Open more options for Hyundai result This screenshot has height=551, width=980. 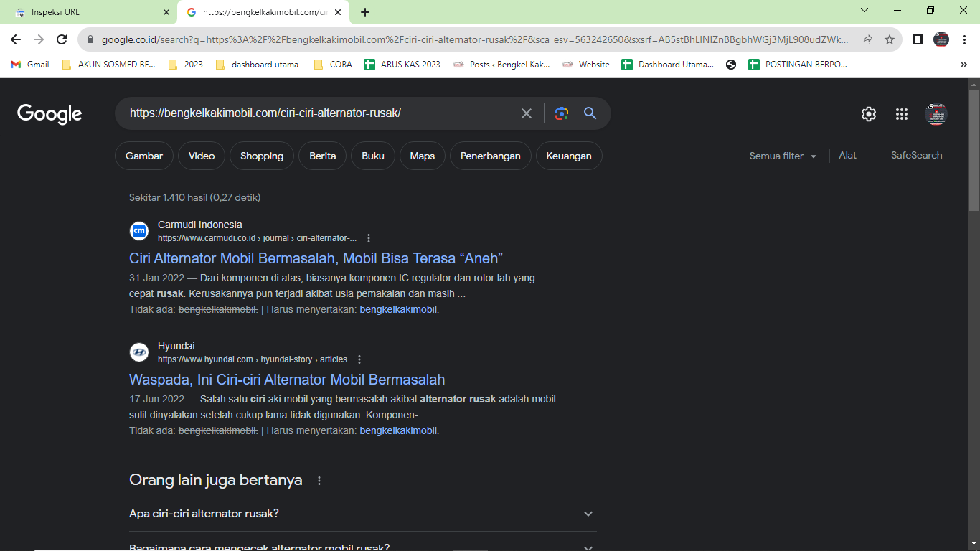359,359
